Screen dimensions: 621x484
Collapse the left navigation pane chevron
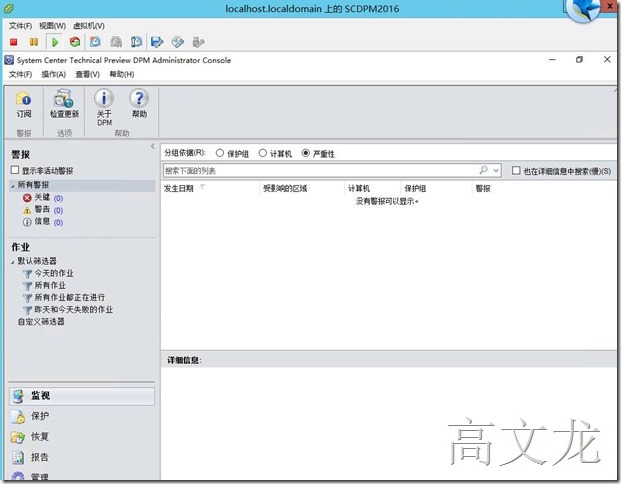click(x=152, y=147)
